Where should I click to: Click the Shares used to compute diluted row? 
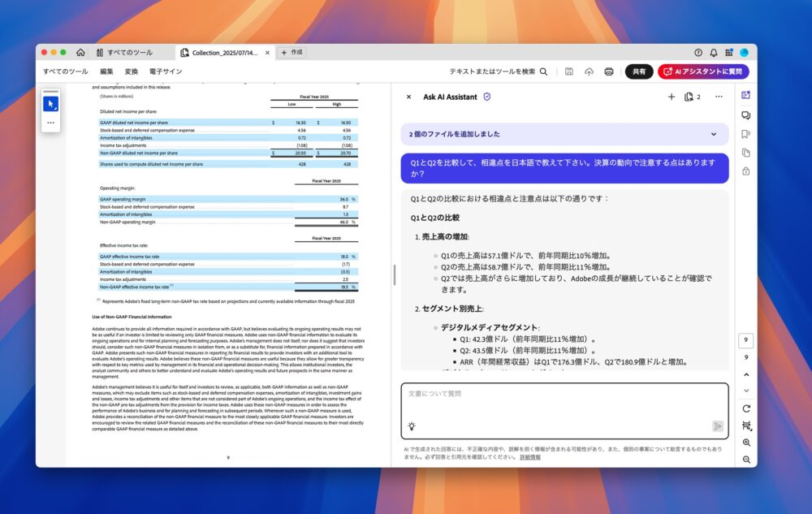click(228, 164)
